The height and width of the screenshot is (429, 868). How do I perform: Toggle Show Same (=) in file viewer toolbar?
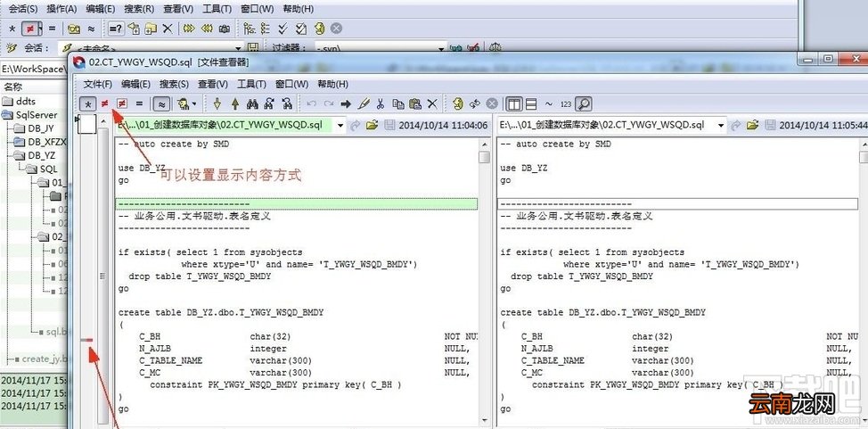pyautogui.click(x=140, y=103)
